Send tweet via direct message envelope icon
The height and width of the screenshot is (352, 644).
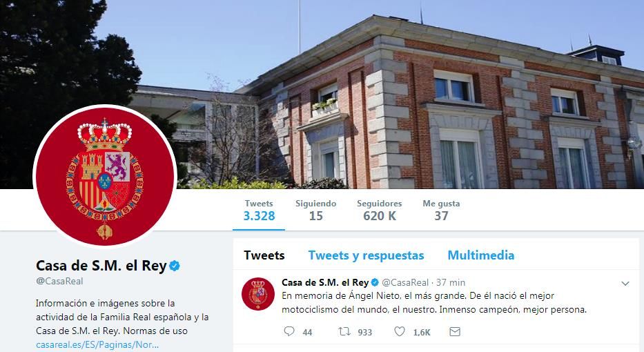pos(455,331)
